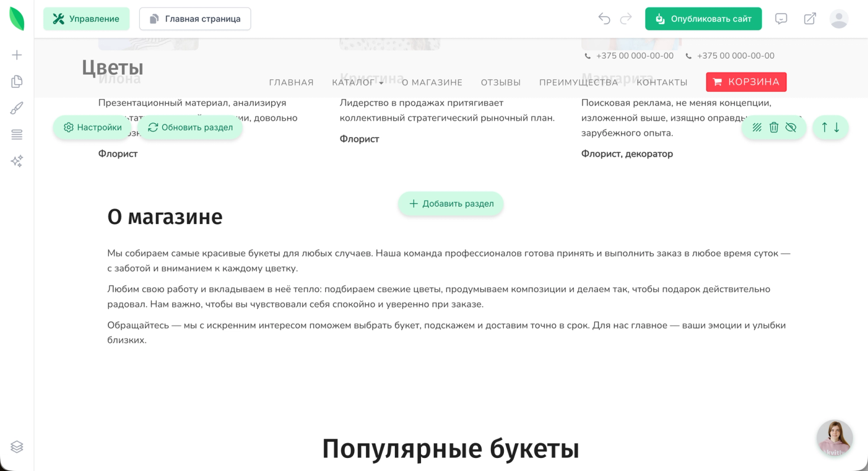
Task: Hide the section with crossed eye icon
Action: (x=791, y=127)
